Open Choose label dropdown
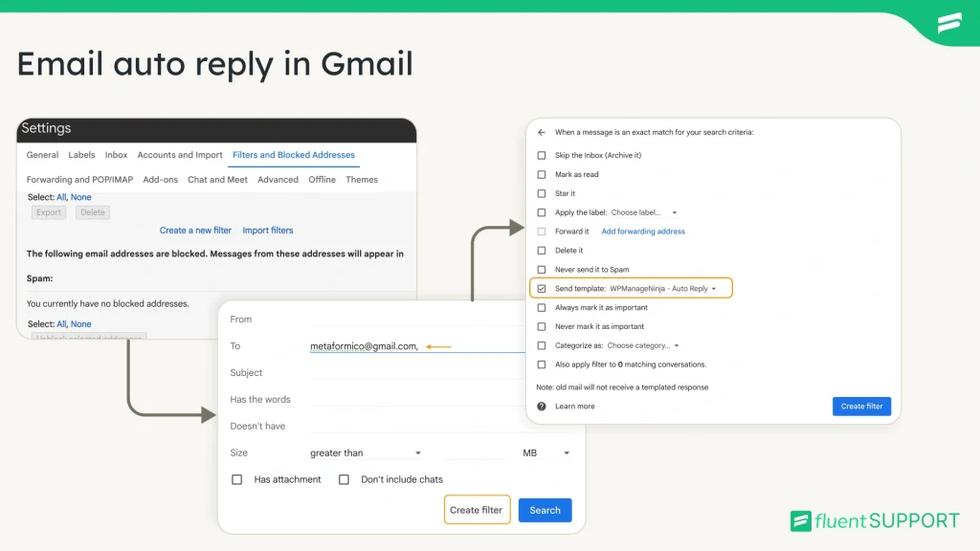980x551 pixels. [x=644, y=212]
